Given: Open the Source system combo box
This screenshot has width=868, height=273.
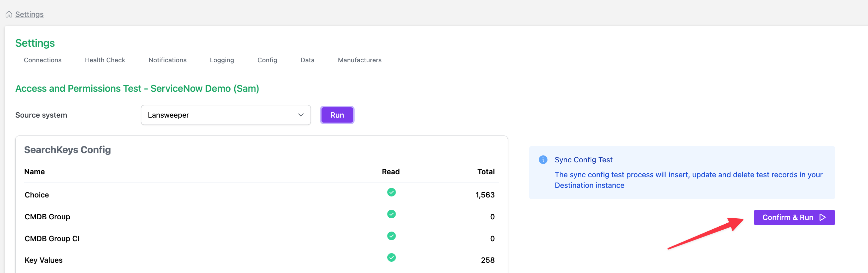Looking at the screenshot, I should pyautogui.click(x=226, y=115).
